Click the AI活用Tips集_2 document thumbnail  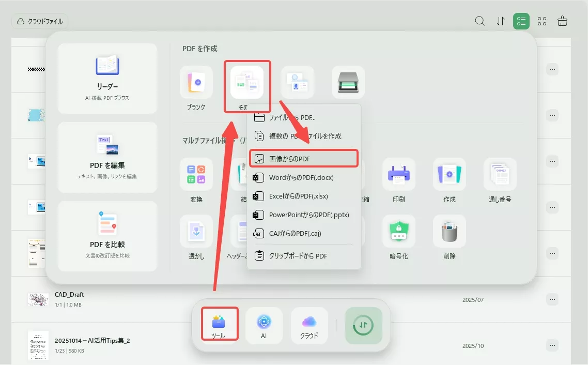38,345
